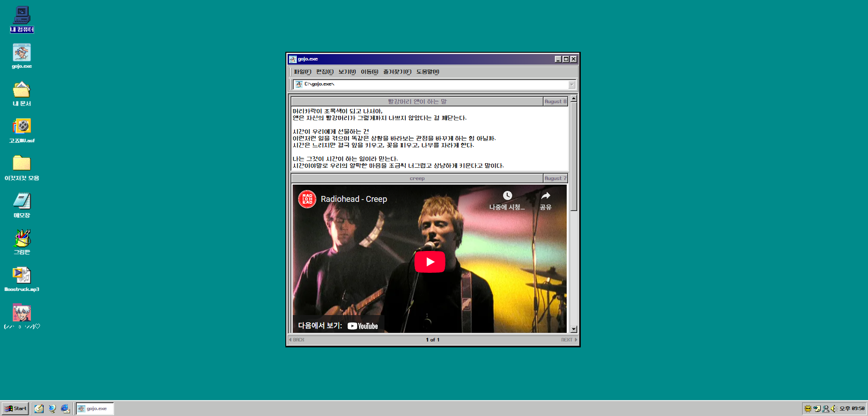Click the vertical scrollbar thumb

point(574,156)
